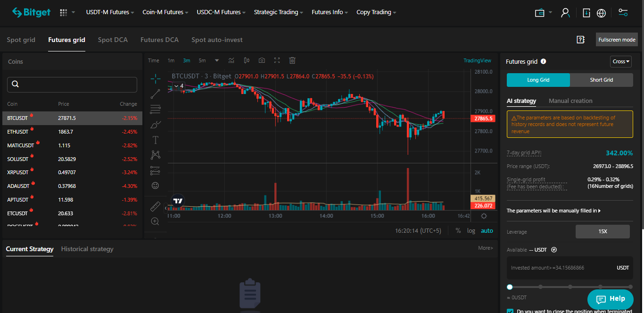
Task: Change candlestick chart type icon
Action: click(x=247, y=60)
